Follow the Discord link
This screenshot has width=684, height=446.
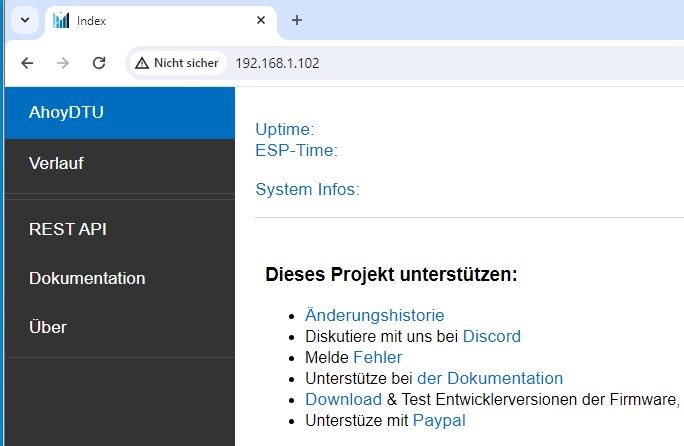click(491, 337)
